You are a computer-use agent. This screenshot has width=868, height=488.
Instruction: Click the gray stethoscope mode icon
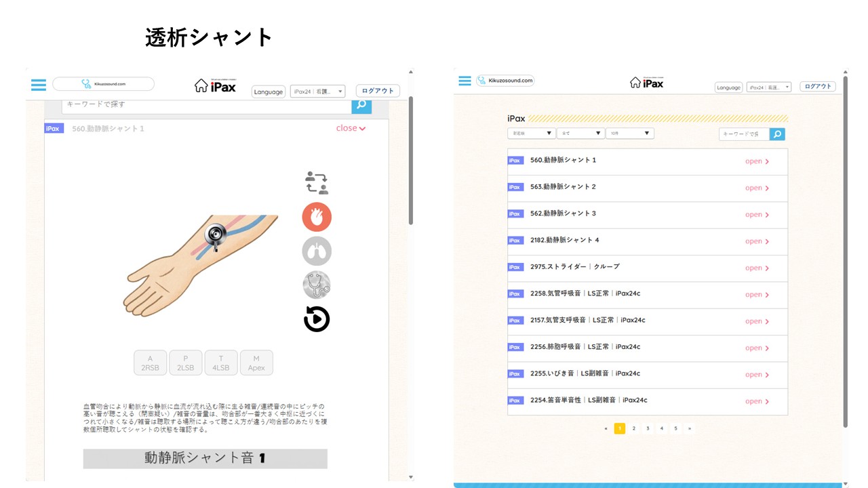click(317, 285)
